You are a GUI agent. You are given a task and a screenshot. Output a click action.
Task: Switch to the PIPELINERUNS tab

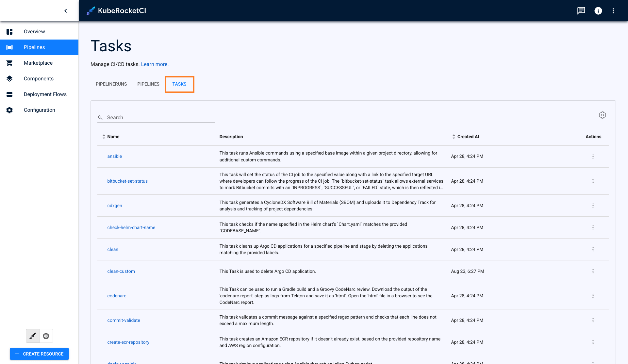(x=111, y=84)
